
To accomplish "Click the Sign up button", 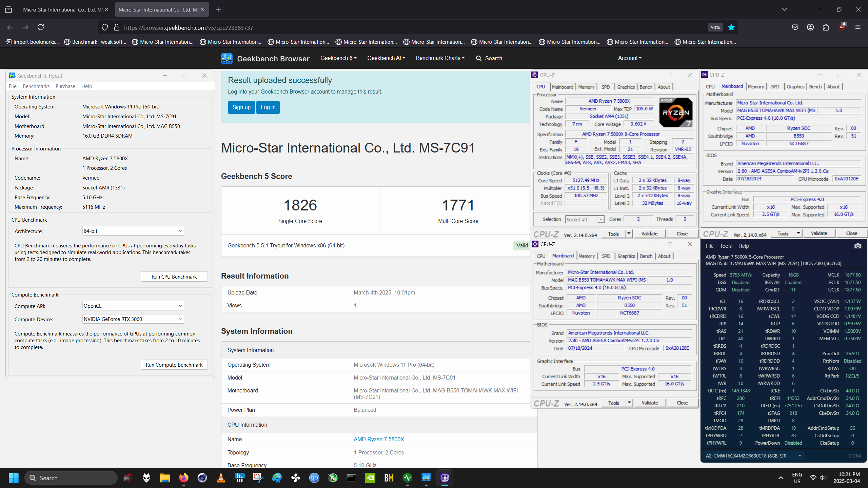I will coord(241,107).
